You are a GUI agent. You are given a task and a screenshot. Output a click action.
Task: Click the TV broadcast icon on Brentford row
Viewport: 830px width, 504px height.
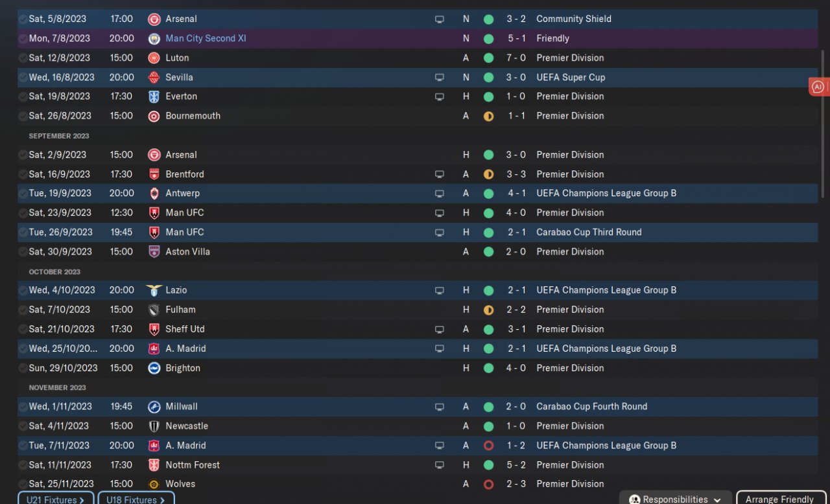click(439, 174)
